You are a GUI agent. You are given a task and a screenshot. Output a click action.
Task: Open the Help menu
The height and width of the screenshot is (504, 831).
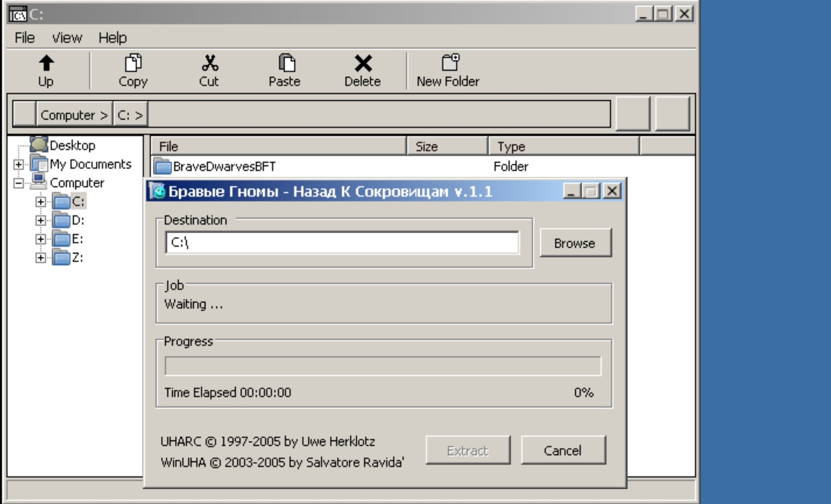(x=112, y=38)
